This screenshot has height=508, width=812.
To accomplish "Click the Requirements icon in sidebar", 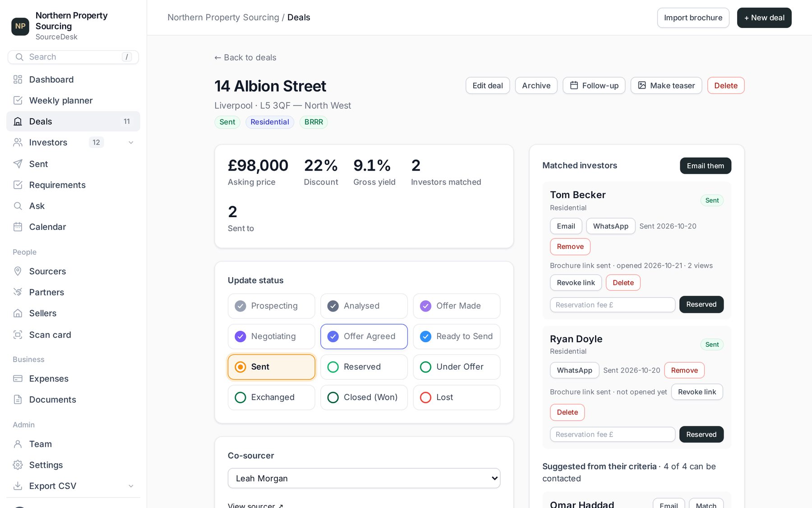I will click(18, 185).
